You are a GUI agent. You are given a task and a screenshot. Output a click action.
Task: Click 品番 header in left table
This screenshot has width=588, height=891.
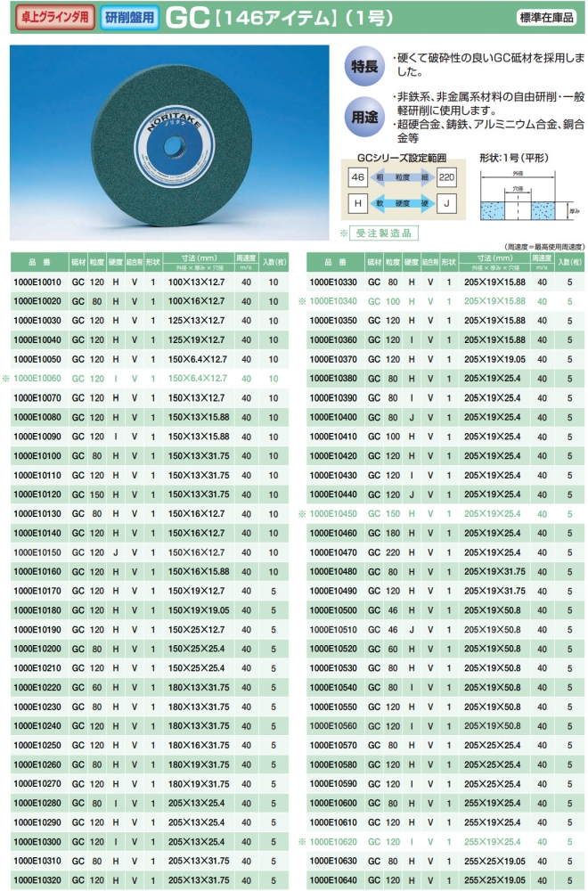pos(40,262)
